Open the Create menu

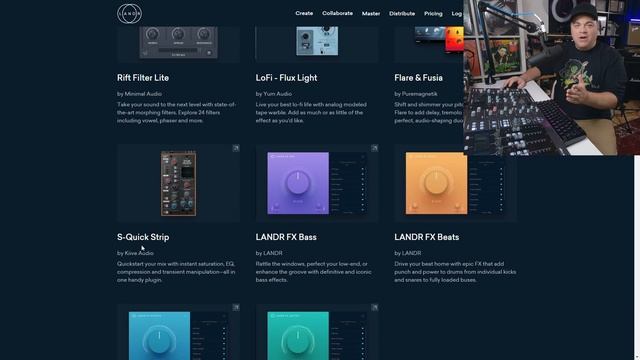[x=304, y=13]
